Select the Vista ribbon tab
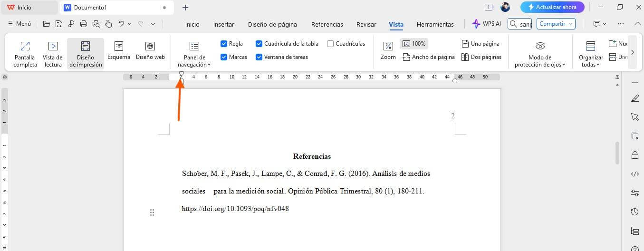The image size is (644, 251). click(396, 24)
